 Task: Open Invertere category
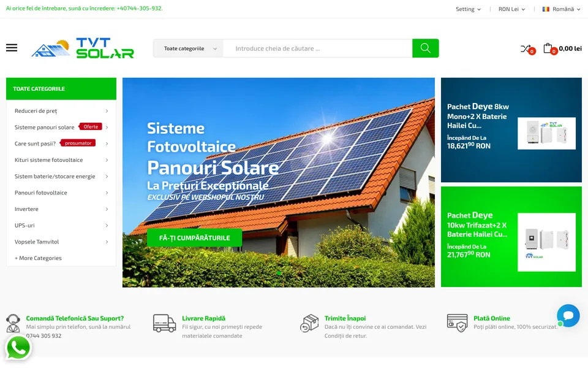[26, 209]
